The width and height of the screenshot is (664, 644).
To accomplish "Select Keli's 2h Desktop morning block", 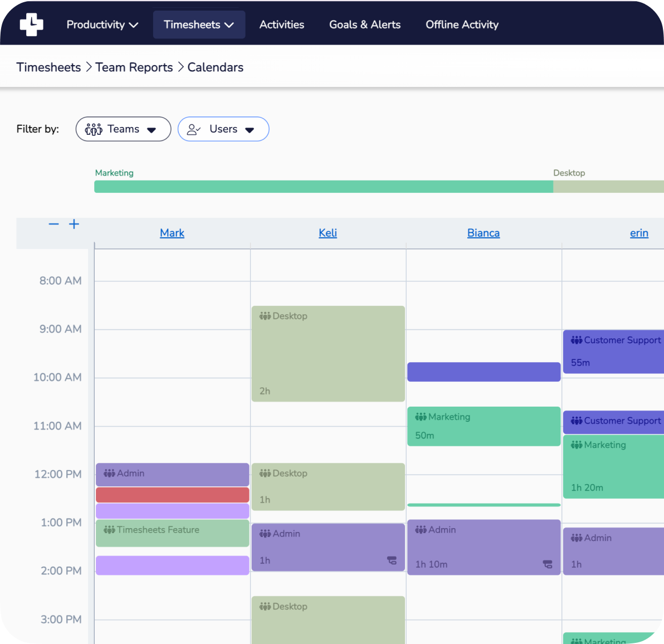I will [328, 354].
